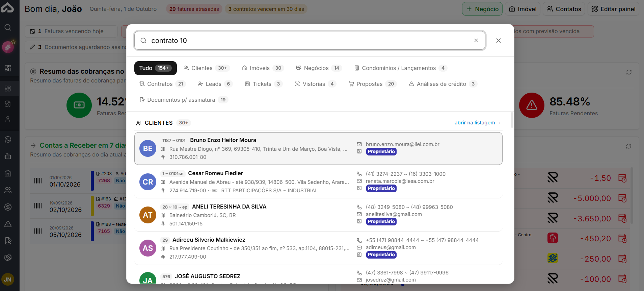Open the Condomínios / Lançamentos tab
Viewport: 644px width, 291px height.
tap(401, 68)
